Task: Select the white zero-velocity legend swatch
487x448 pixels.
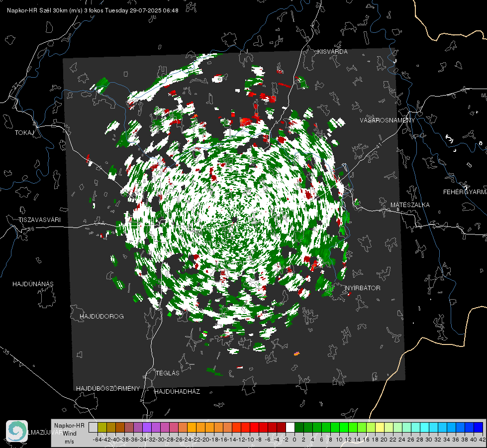Action: (290, 427)
